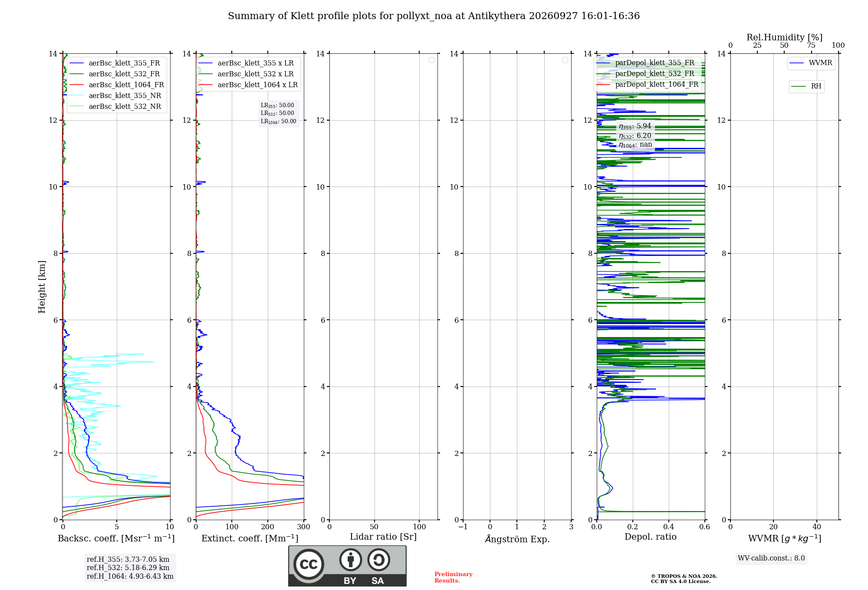868x590 pixels.
Task: Click the Extinct. coeff. axis label
Action: pos(250,538)
